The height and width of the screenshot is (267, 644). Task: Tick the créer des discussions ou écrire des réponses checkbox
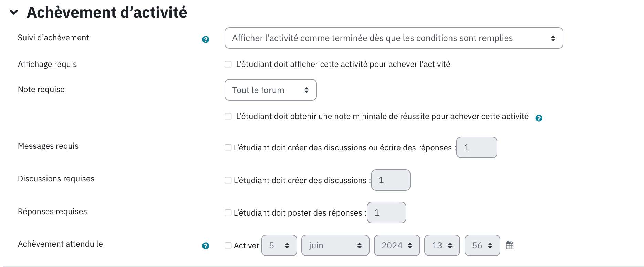point(228,147)
